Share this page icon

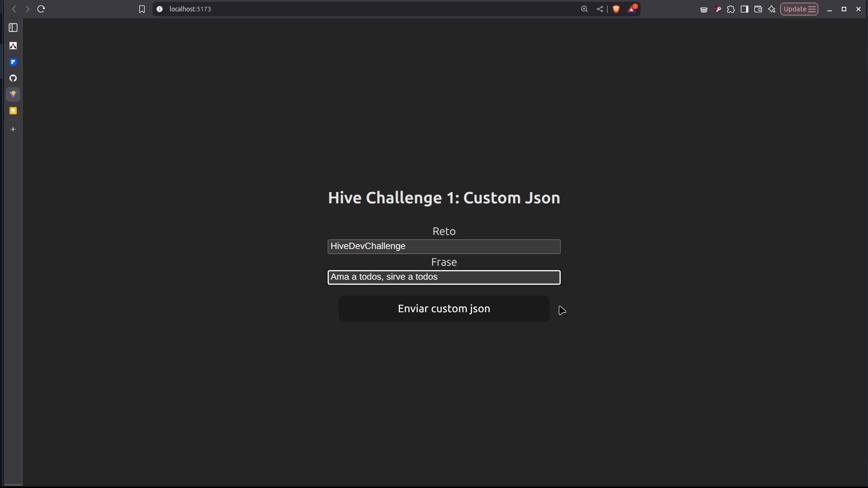[x=600, y=9]
